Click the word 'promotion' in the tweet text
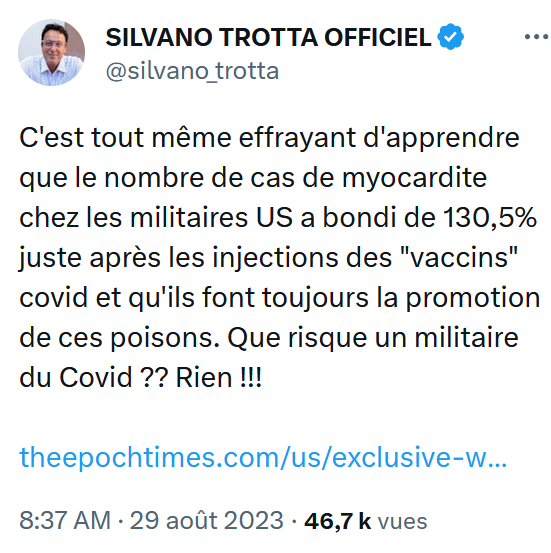551x553 pixels. (x=473, y=299)
